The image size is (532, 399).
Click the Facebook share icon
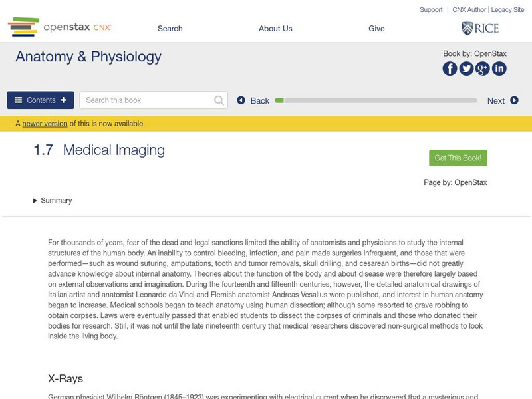[x=450, y=68]
